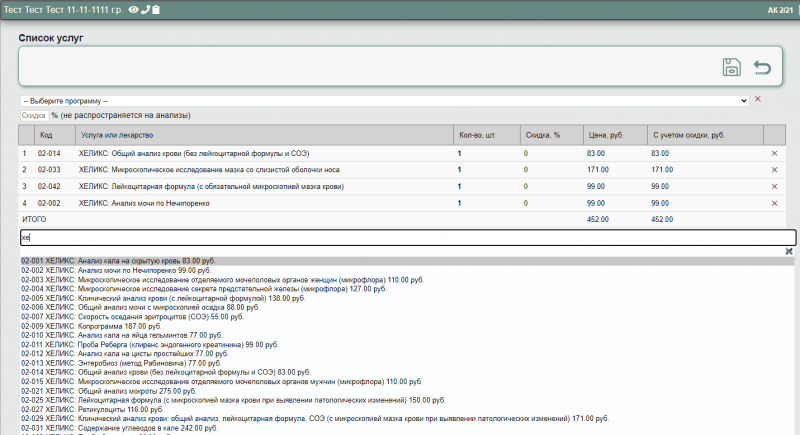Click the green discount value in row 02-033

tap(525, 170)
